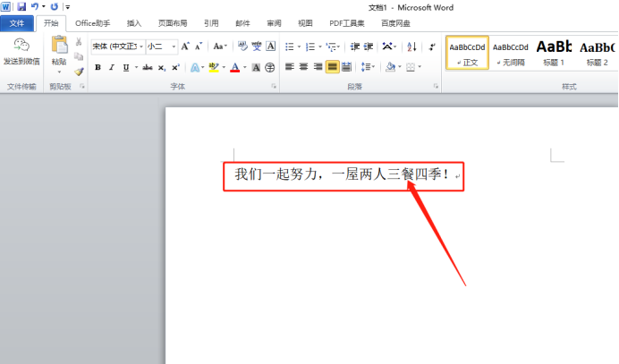Sort text with the A-Z icon

(x=411, y=47)
